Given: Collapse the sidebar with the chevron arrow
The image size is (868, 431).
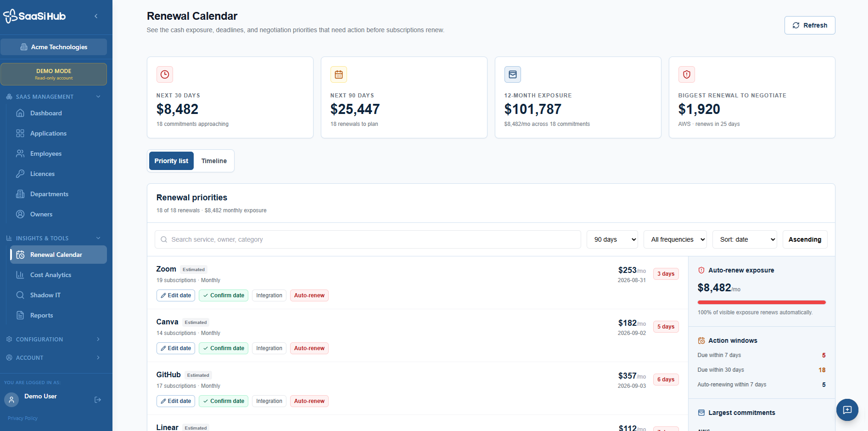Looking at the screenshot, I should click(x=96, y=16).
